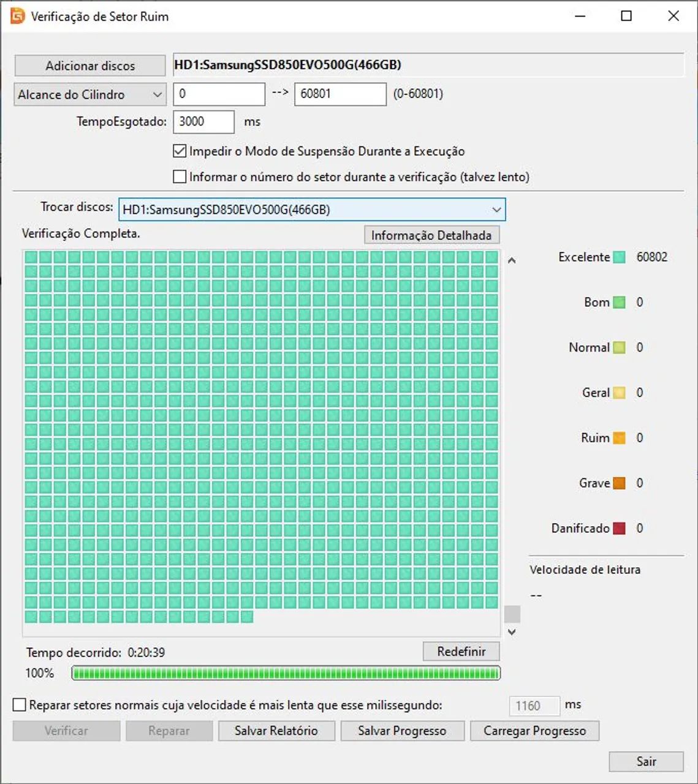
Task: Enable Reparar setores normais checkbox
Action: coord(20,705)
